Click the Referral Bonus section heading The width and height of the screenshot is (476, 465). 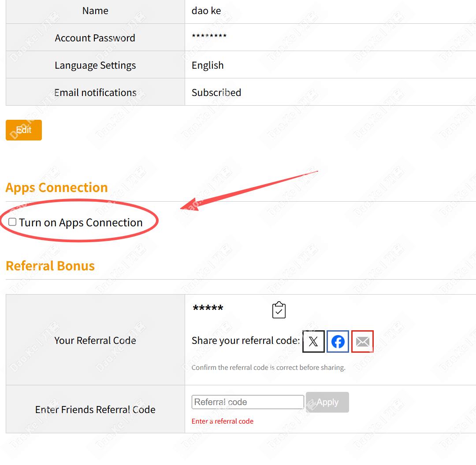click(50, 266)
